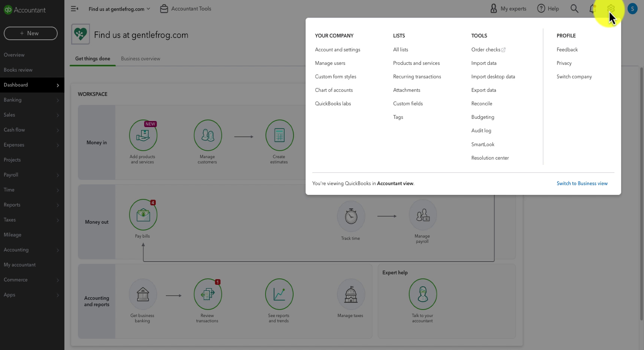This screenshot has height=350, width=644.
Task: Click the company frog logo
Action: tap(80, 34)
